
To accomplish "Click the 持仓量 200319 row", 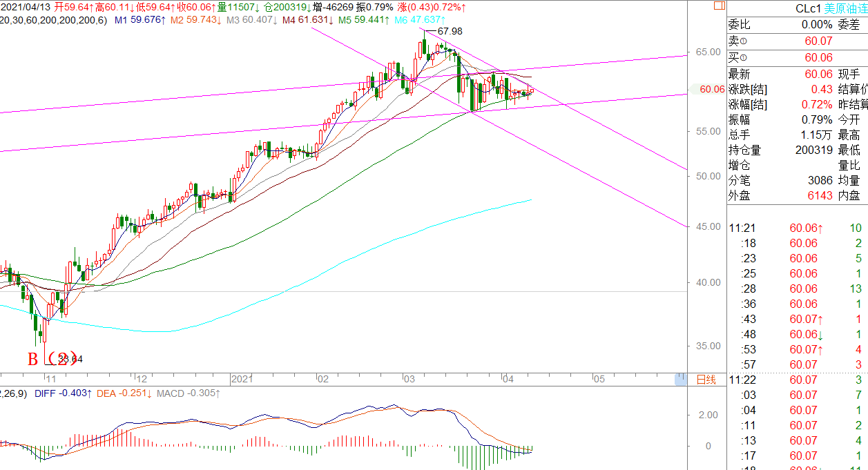I will point(797,150).
